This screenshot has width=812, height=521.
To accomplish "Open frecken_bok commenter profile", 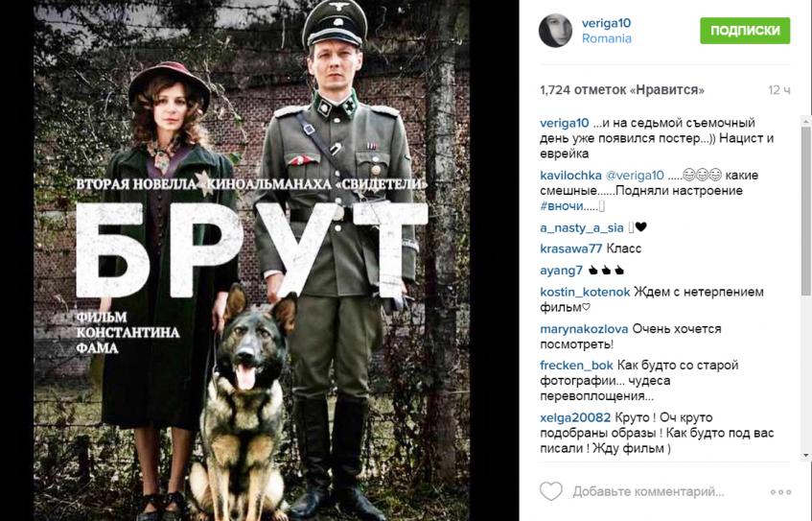I will pyautogui.click(x=576, y=366).
